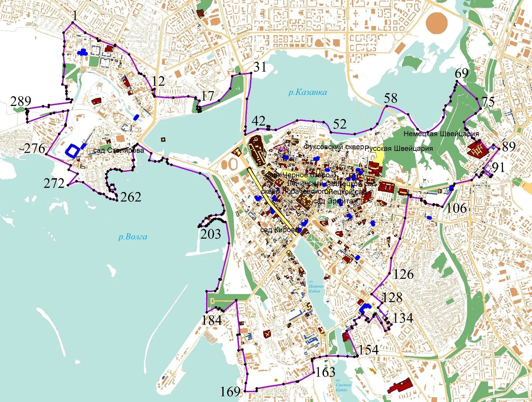This screenshot has height=402, width=532.
Task: Select the Русская Швейцария label
Action: [x=399, y=149]
